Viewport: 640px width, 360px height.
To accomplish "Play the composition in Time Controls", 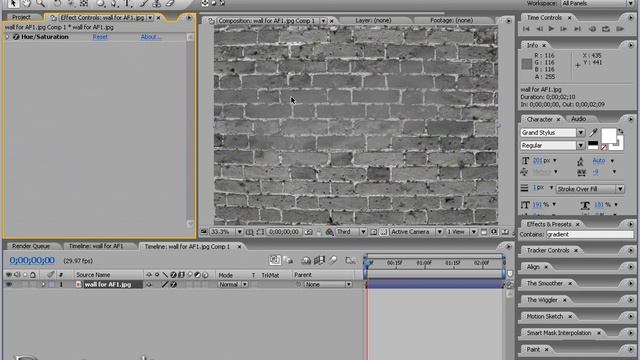I will coord(551,29).
